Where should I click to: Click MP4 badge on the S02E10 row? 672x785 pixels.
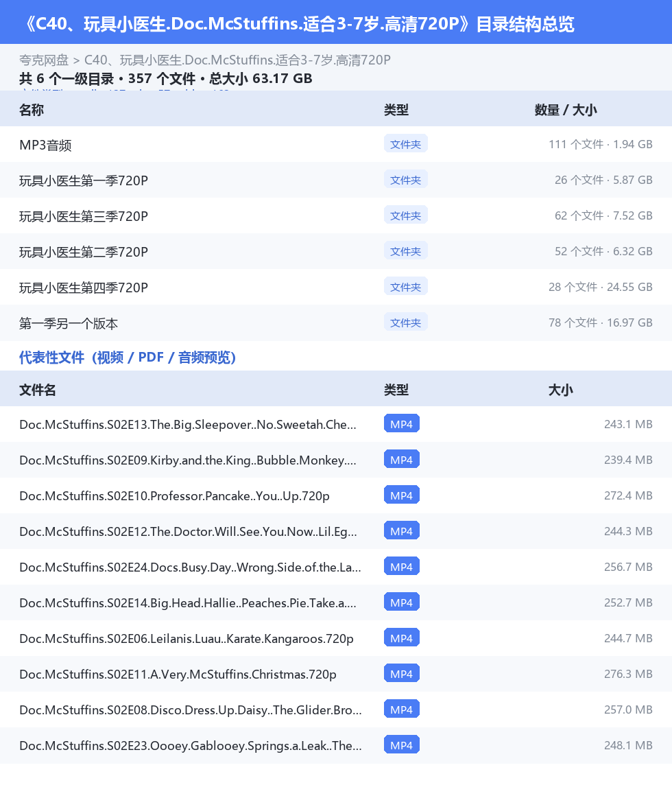tap(402, 495)
